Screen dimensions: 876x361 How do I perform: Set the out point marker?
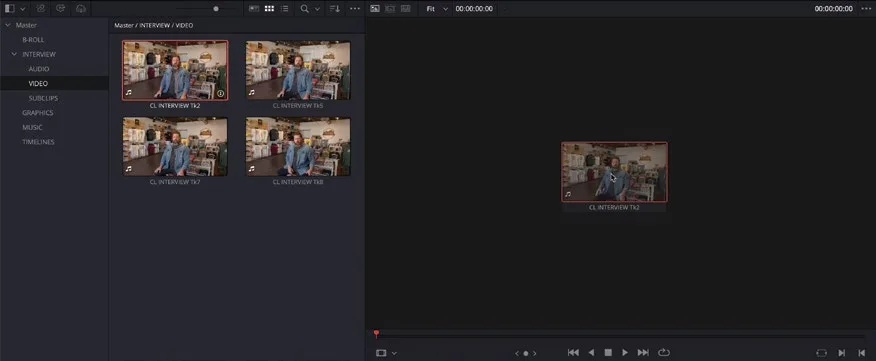(x=861, y=353)
